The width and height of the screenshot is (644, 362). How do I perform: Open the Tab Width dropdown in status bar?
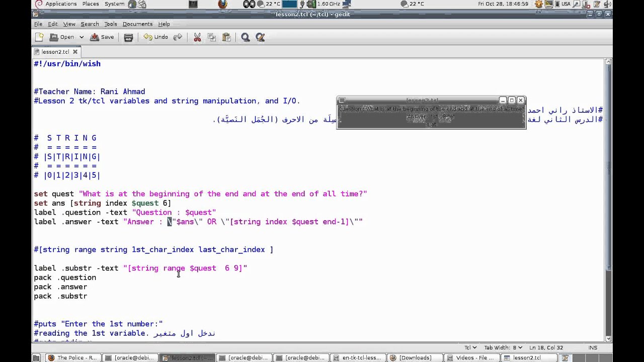pyautogui.click(x=503, y=347)
